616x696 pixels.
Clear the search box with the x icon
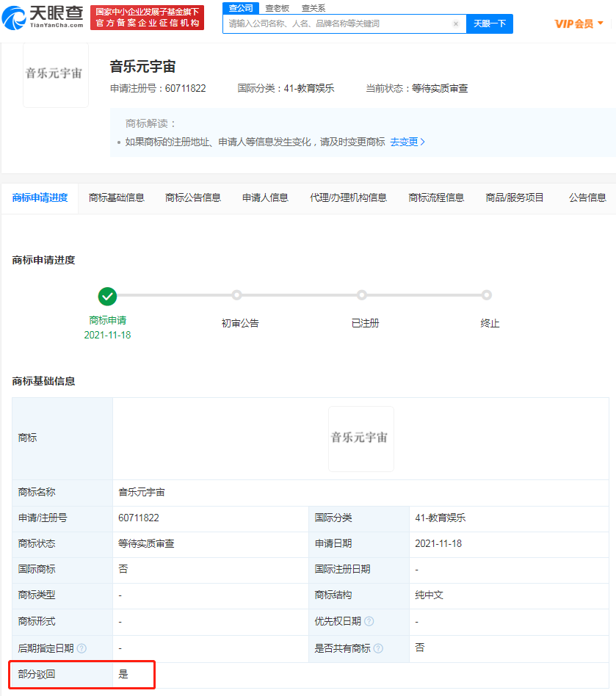(x=455, y=23)
